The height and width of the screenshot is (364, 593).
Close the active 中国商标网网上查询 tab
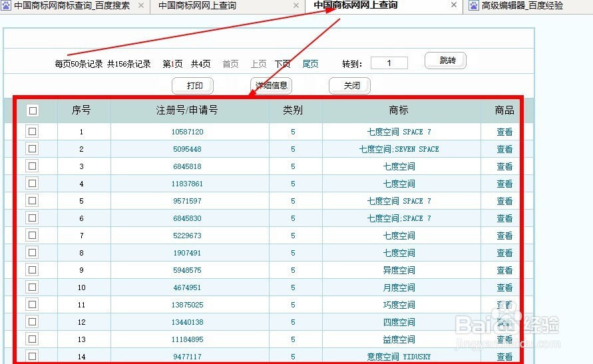click(454, 5)
